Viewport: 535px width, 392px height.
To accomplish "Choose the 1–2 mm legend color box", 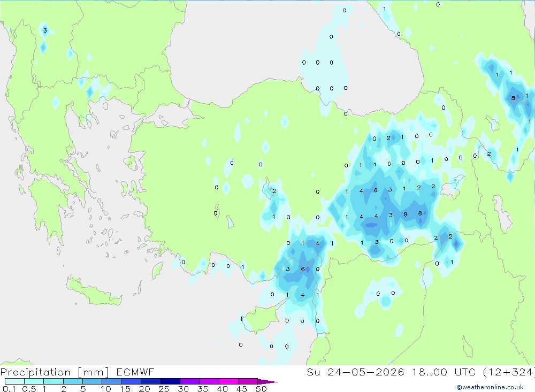I will click(53, 381).
